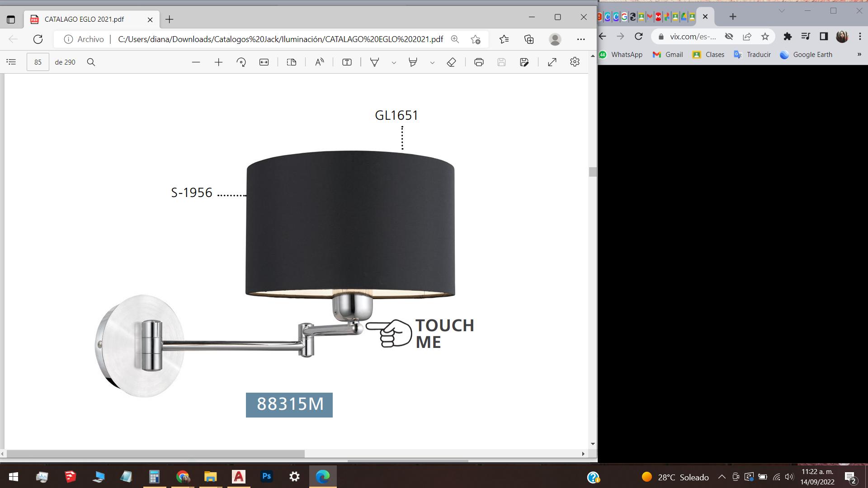Select the add text tool
Screen dimensions: 868x488
tap(347, 62)
